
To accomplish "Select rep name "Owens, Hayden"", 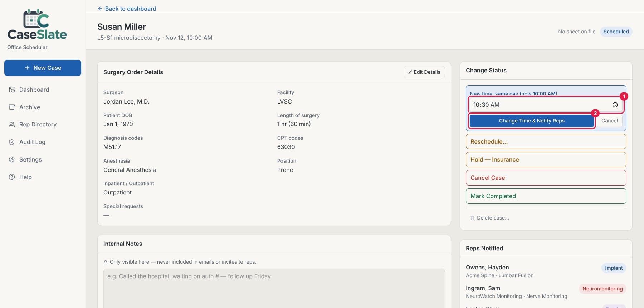I will [x=487, y=267].
